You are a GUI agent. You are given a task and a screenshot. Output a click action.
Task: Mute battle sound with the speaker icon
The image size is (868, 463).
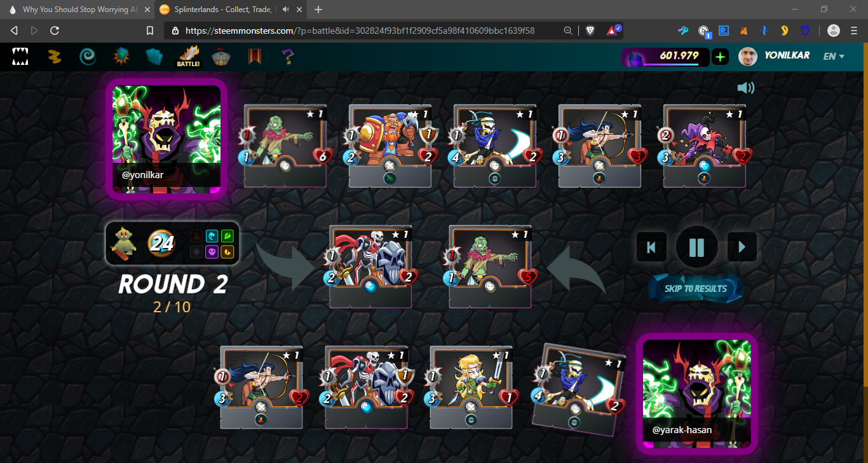pyautogui.click(x=745, y=88)
